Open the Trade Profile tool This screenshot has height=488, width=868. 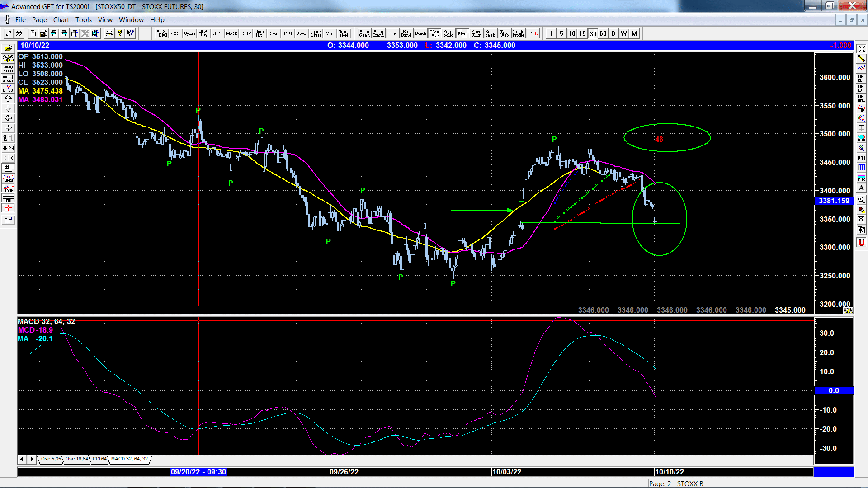point(519,33)
